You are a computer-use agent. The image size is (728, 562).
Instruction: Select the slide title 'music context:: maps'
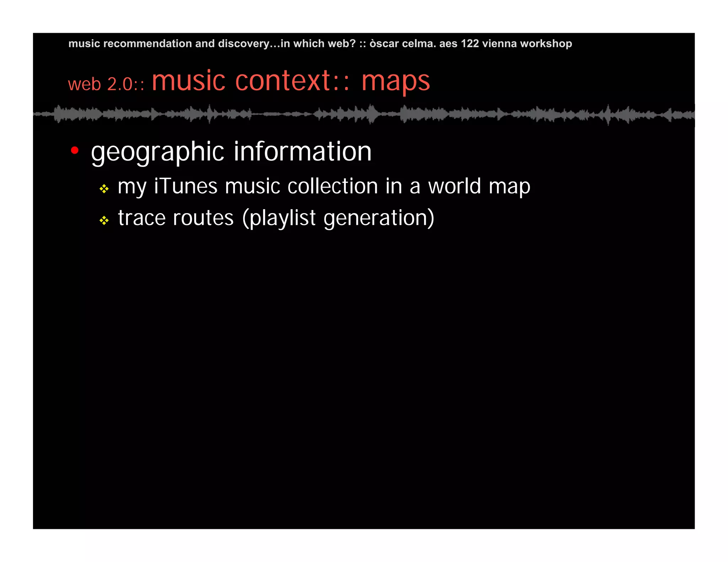point(291,81)
